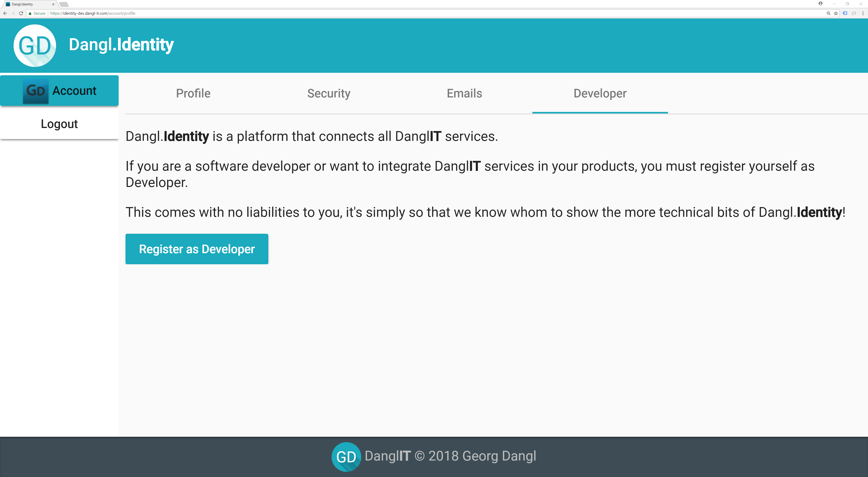
Task: Click the grey swirl extension icon
Action: [854, 13]
